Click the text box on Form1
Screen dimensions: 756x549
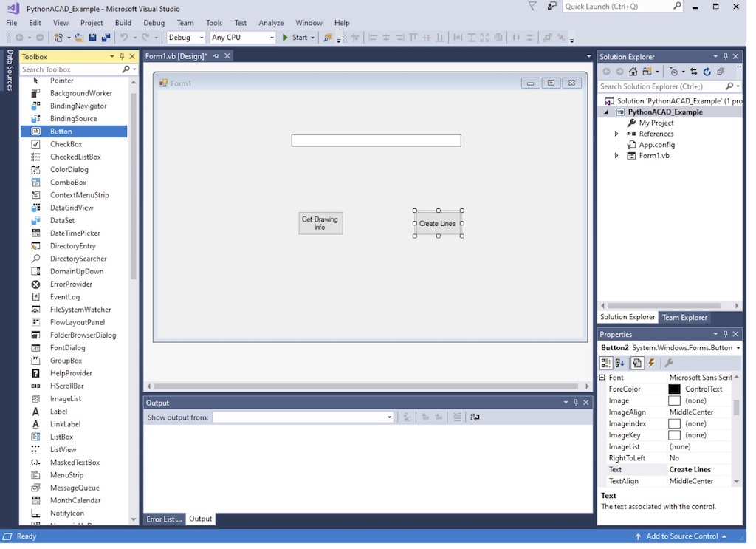[x=376, y=141]
